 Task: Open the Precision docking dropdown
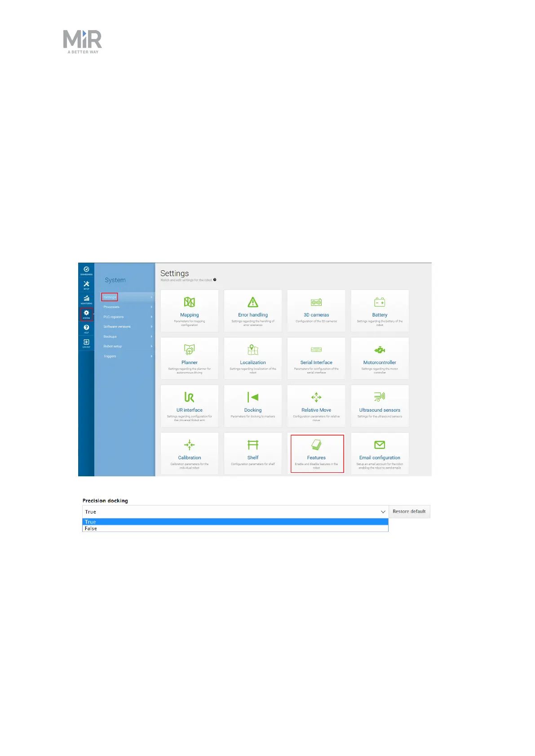[x=235, y=512]
